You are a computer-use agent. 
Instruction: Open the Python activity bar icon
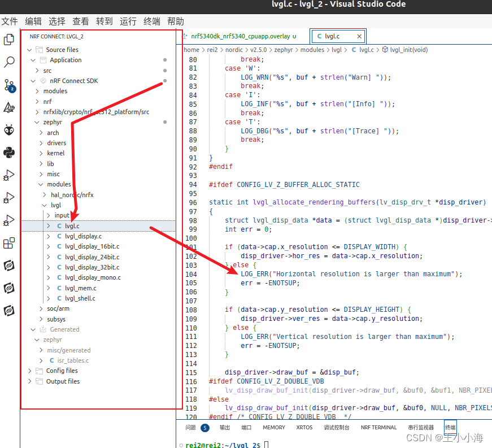pos(9,153)
